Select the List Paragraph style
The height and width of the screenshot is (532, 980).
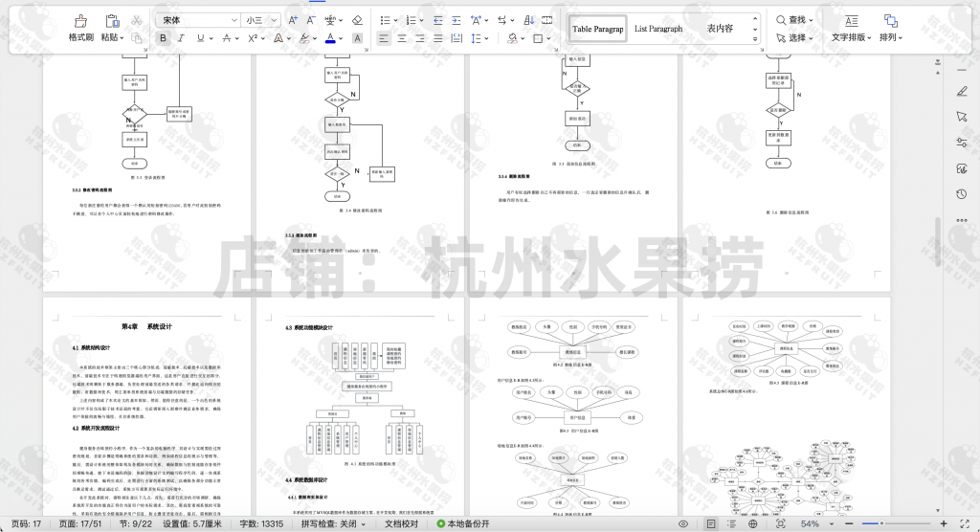[658, 29]
